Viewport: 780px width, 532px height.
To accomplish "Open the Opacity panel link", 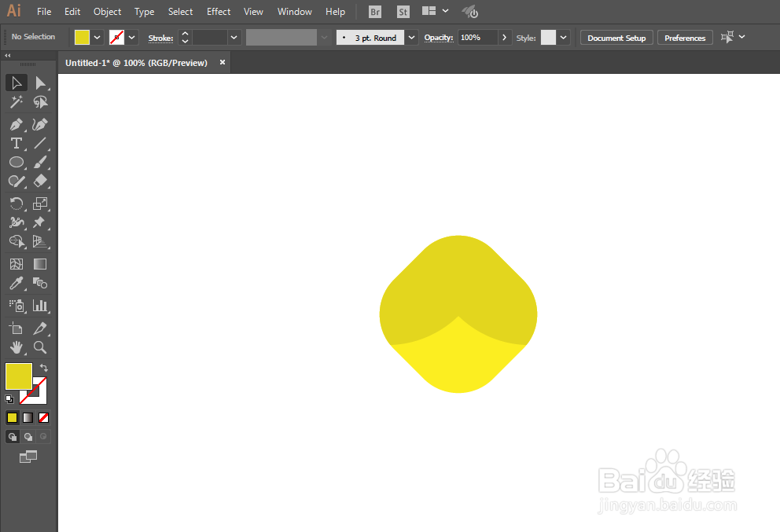I will (438, 38).
